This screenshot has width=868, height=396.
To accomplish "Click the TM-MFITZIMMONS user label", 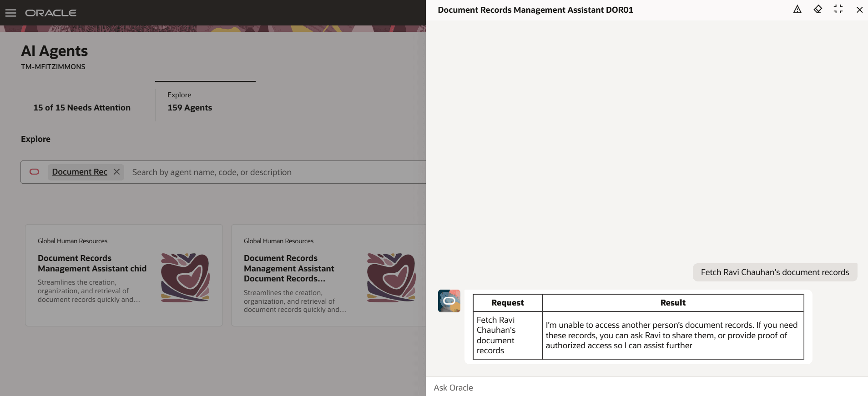I will (x=53, y=67).
